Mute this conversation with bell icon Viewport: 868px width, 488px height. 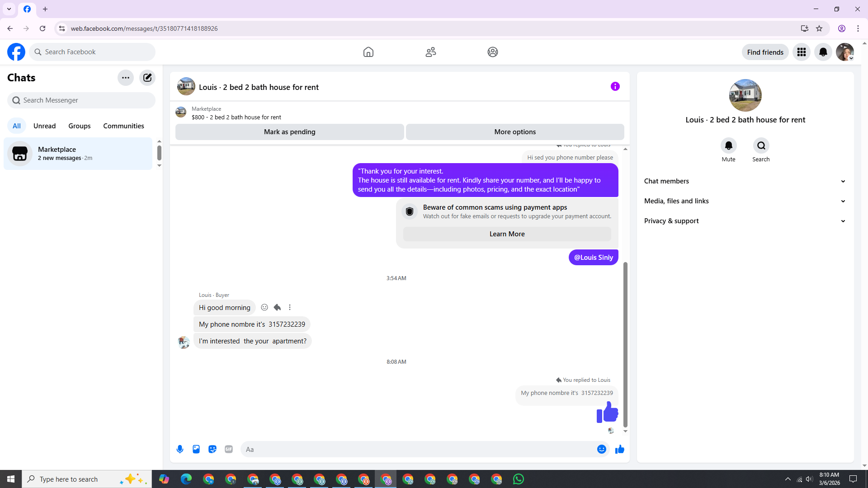[728, 145]
